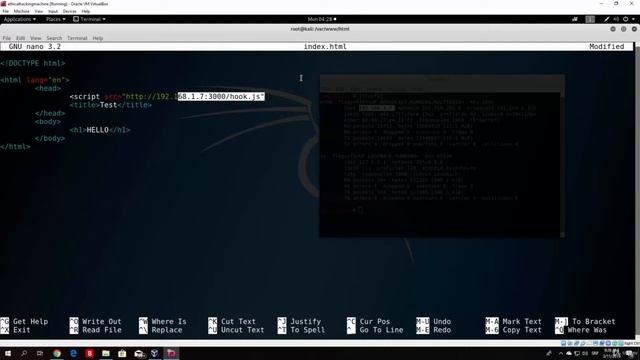Click the Modified status in nano header
Image resolution: width=640 pixels, height=360 pixels.
point(607,47)
